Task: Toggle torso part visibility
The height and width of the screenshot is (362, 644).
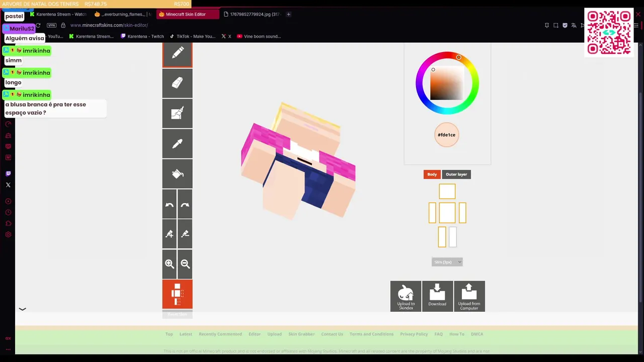Action: [447, 213]
